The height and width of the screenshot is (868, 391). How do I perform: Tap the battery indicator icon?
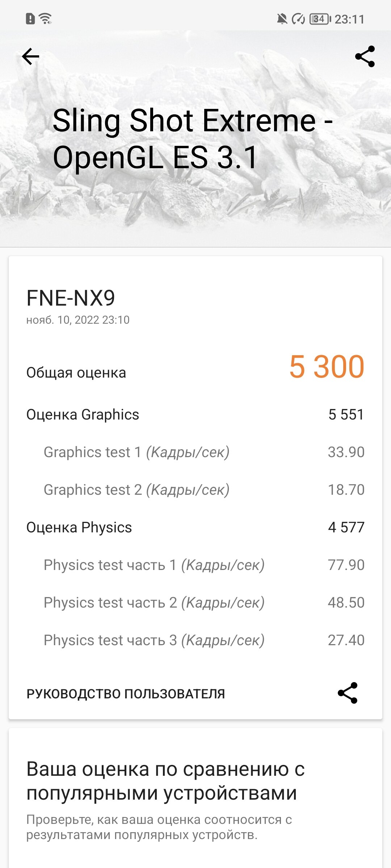(320, 19)
